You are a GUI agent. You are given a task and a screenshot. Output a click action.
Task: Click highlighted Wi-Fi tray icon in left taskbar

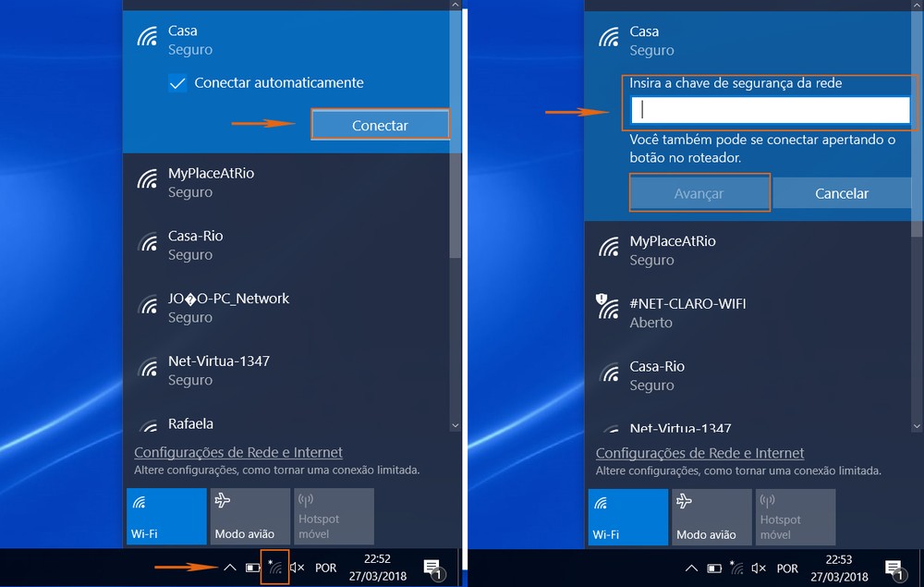[x=274, y=567]
